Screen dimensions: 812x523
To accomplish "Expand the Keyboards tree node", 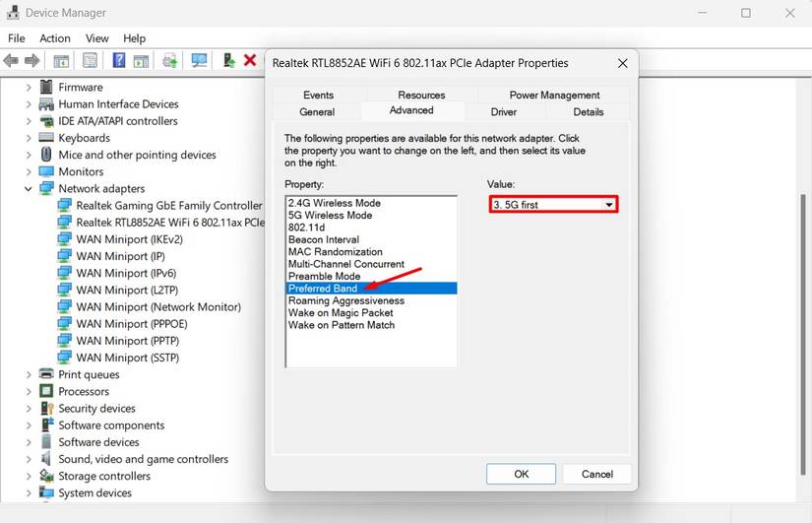I will click(29, 138).
